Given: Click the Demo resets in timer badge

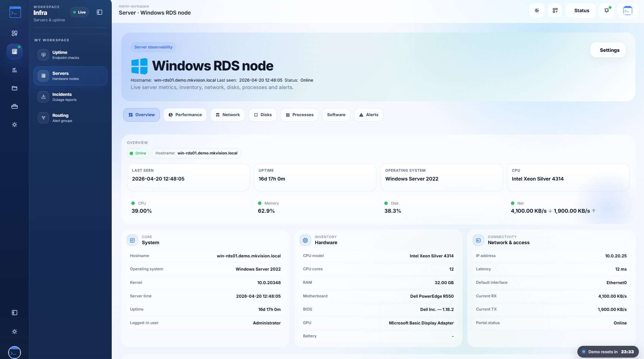Looking at the screenshot, I should (x=608, y=352).
